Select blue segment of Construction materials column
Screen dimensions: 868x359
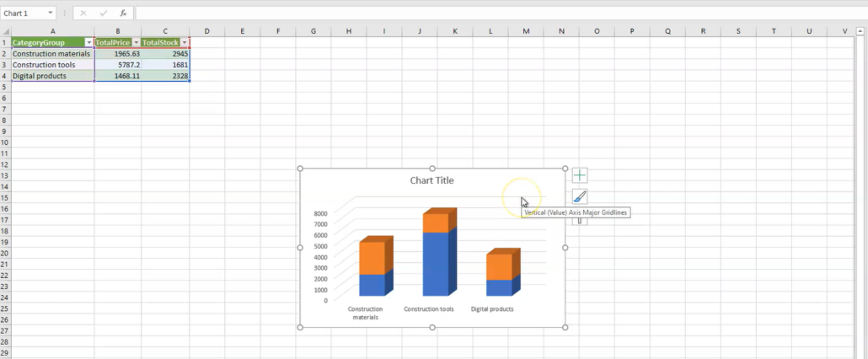tap(372, 285)
